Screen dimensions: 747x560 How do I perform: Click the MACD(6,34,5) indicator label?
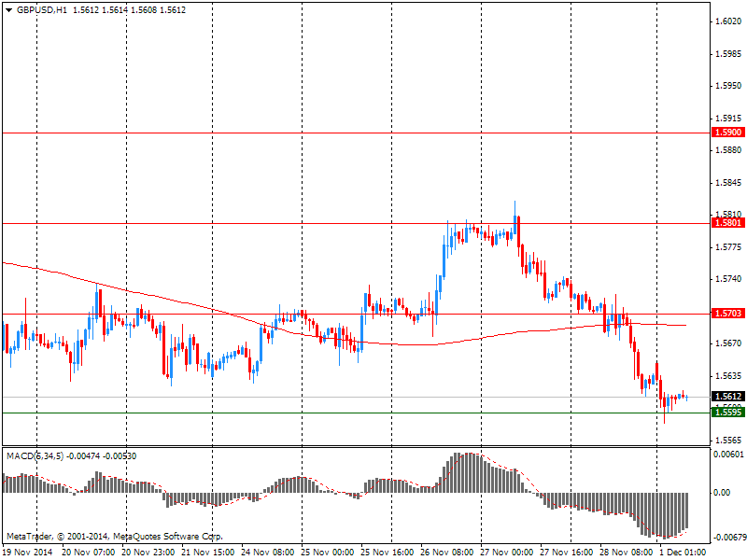pos(35,456)
